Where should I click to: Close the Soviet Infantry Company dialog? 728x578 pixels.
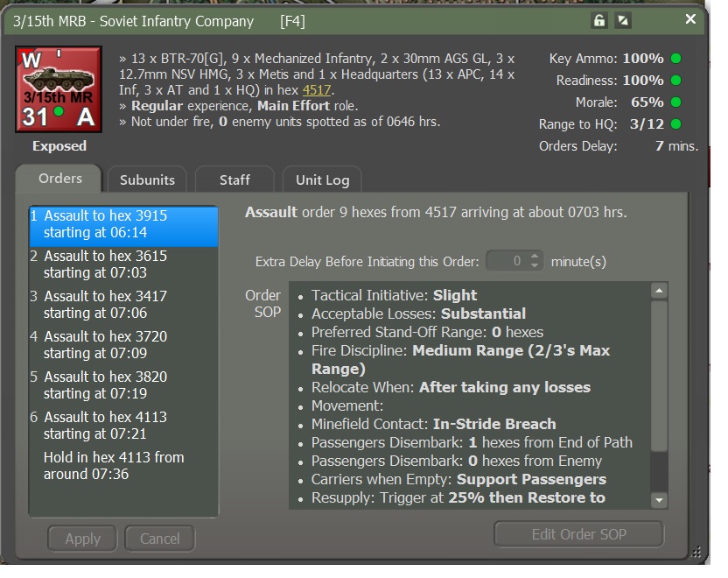coord(690,19)
